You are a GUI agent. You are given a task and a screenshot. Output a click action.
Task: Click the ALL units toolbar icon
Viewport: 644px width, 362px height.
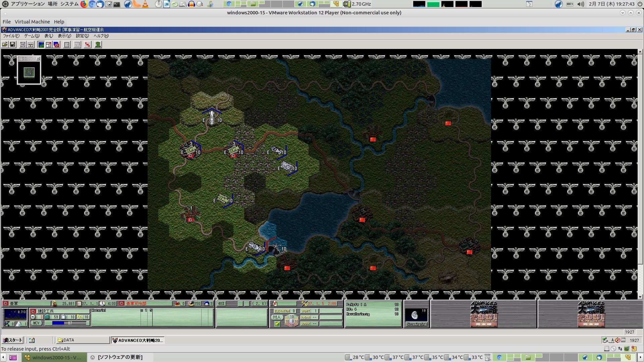tap(77, 45)
